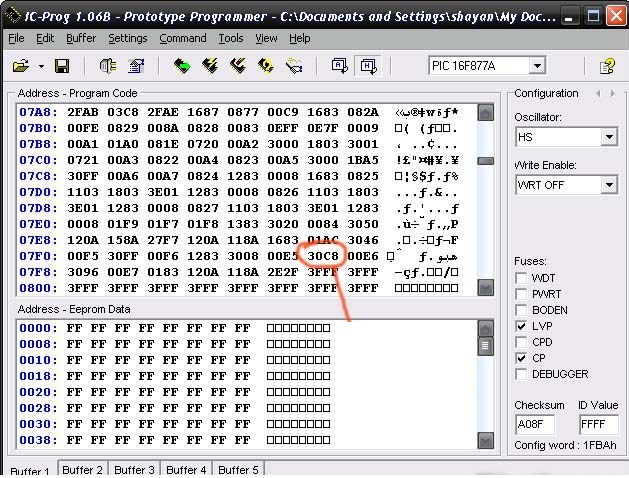Open the Settings menu
This screenshot has width=629, height=478.
tap(127, 38)
